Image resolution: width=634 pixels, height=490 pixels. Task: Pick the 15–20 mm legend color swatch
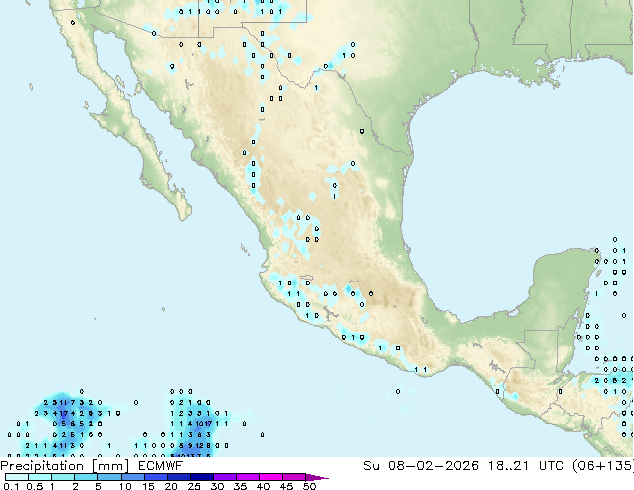tap(155, 477)
